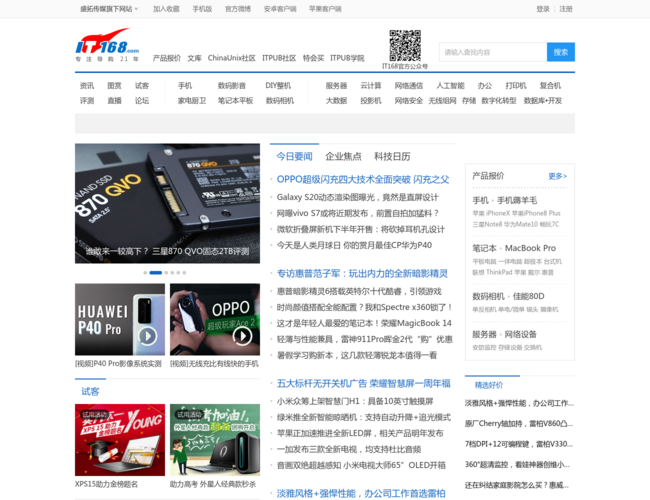Viewport: 650px width, 500px height.
Task: Open the 试客 category link in nav
Action: point(142,85)
